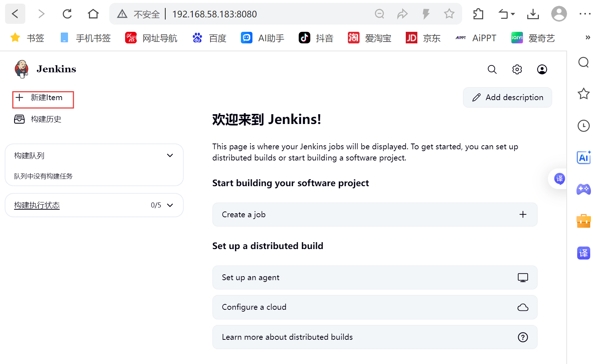Collapse the 构建执行状态 executor chevron
The image size is (596, 364).
click(170, 205)
